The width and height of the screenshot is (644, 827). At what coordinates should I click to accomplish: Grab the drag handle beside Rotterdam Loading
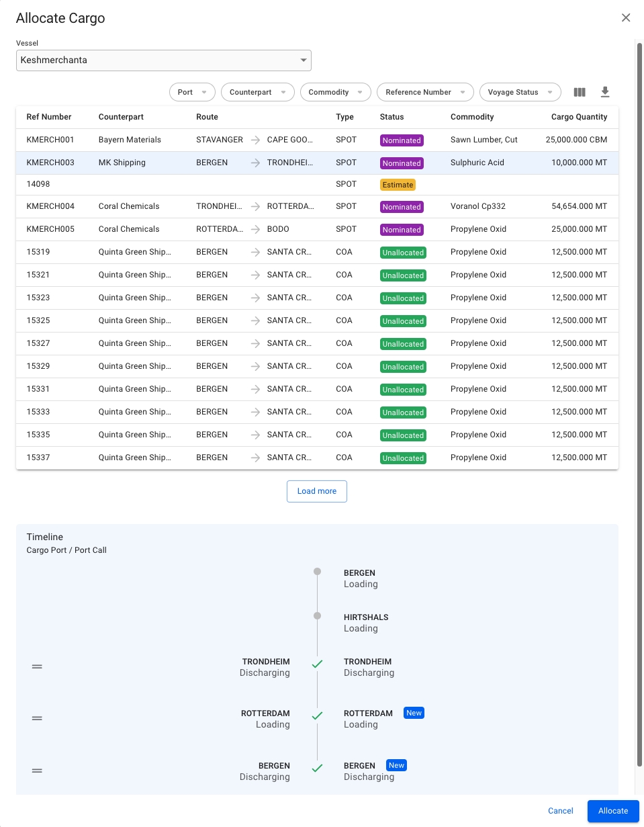click(37, 718)
